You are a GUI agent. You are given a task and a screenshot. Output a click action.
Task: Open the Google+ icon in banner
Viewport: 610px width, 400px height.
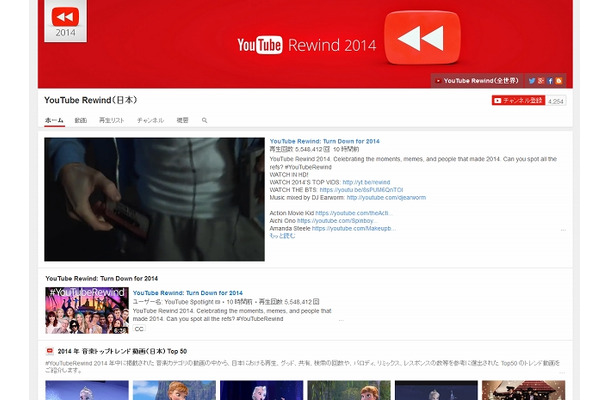(541, 81)
